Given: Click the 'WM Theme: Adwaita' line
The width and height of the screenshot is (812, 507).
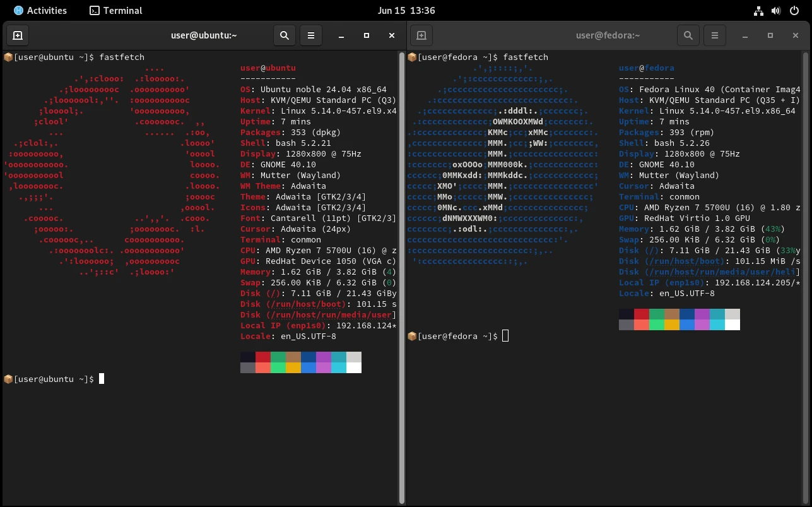Looking at the screenshot, I should (x=283, y=186).
